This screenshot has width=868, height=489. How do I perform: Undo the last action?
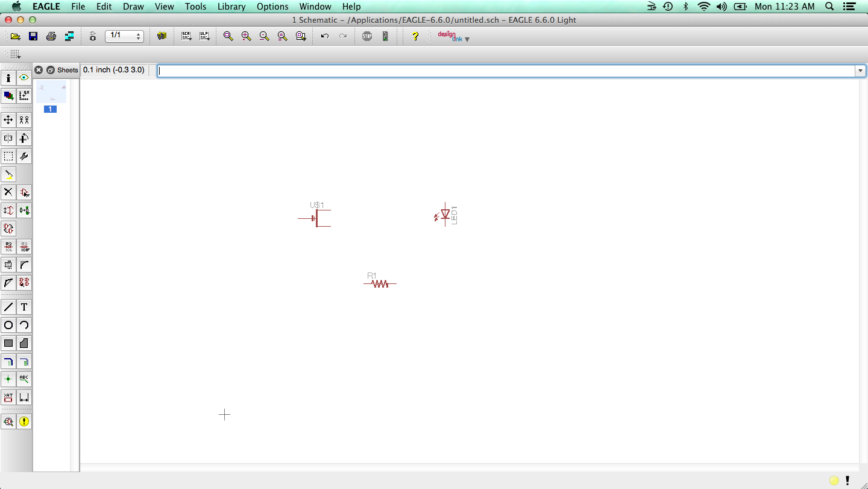click(x=325, y=36)
